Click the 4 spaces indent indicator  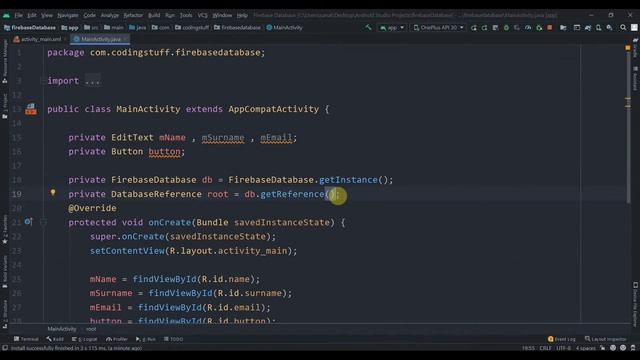pos(586,348)
